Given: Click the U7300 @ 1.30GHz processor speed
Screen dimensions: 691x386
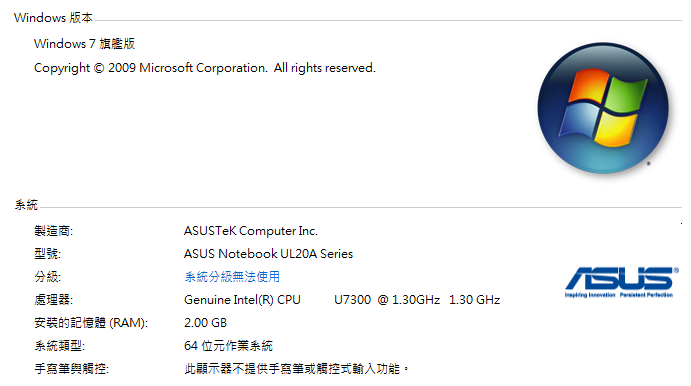Looking at the screenshot, I should coord(387,300).
